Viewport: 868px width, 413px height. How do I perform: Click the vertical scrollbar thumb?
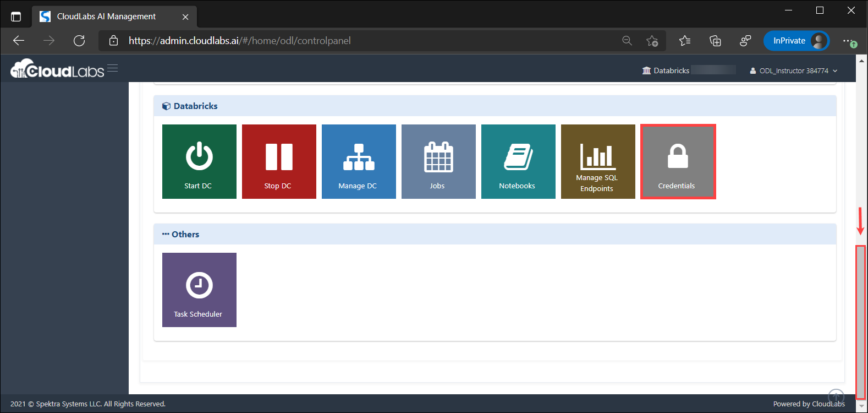pos(861,322)
